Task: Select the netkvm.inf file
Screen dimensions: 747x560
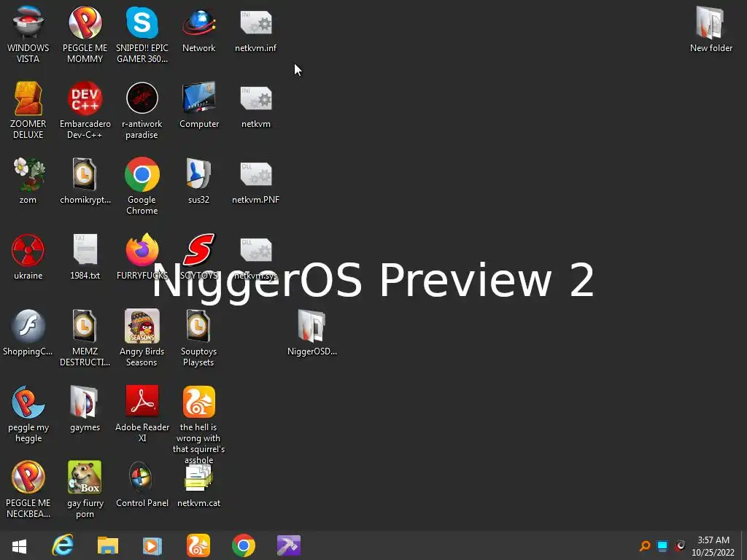Action: [256, 29]
